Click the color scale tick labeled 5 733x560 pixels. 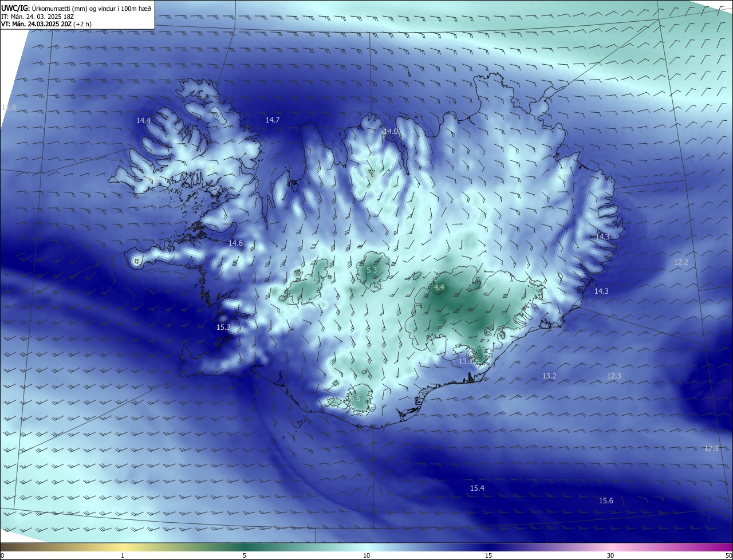[x=245, y=555]
